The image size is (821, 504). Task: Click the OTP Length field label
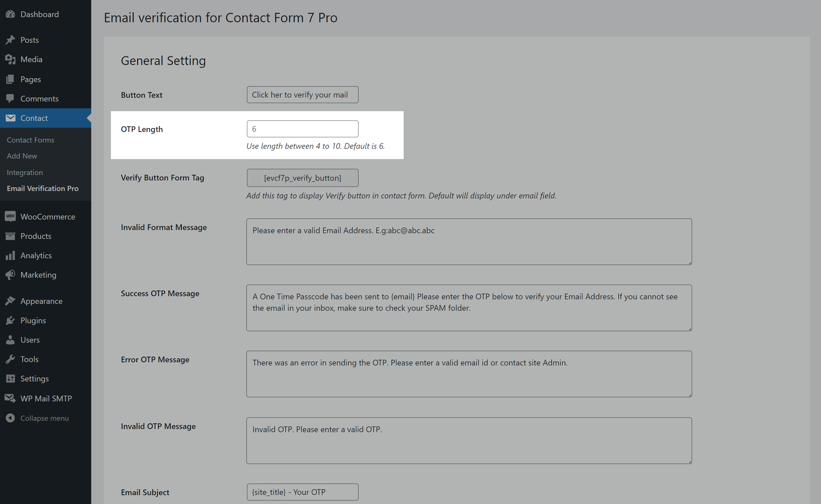coord(142,129)
